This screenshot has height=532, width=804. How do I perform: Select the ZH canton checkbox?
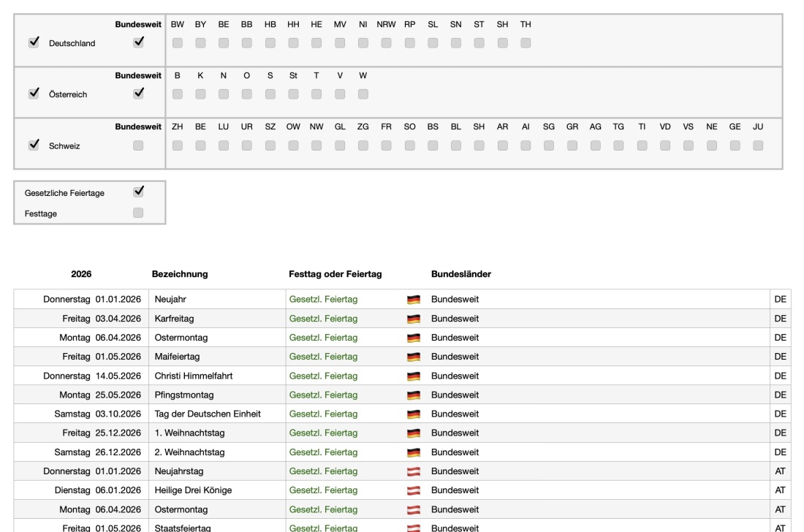[177, 145]
